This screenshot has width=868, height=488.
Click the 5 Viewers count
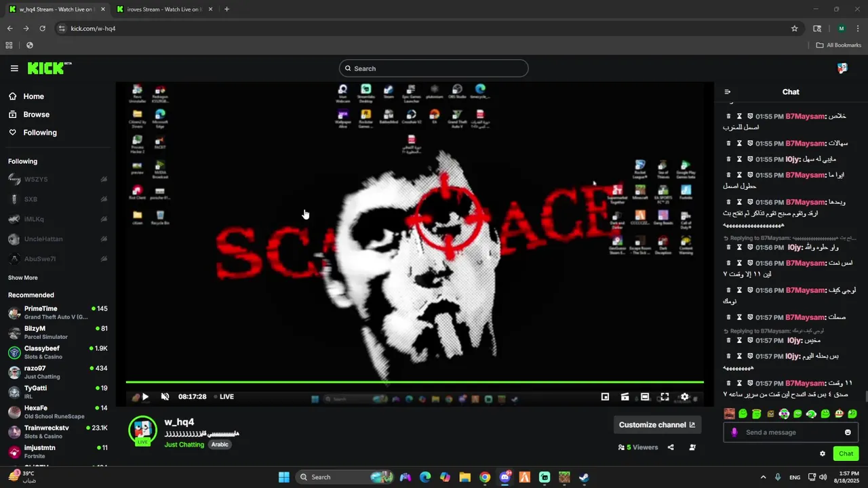[x=638, y=447]
